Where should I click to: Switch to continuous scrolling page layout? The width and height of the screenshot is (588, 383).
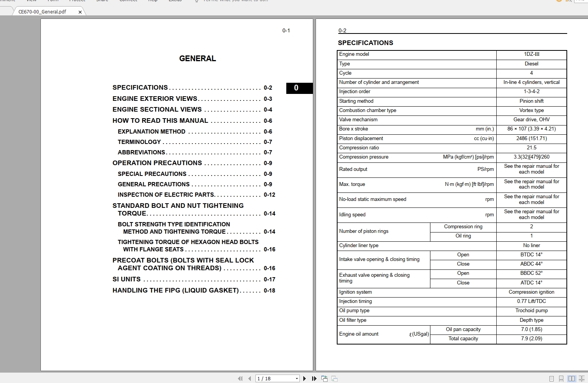coord(561,379)
